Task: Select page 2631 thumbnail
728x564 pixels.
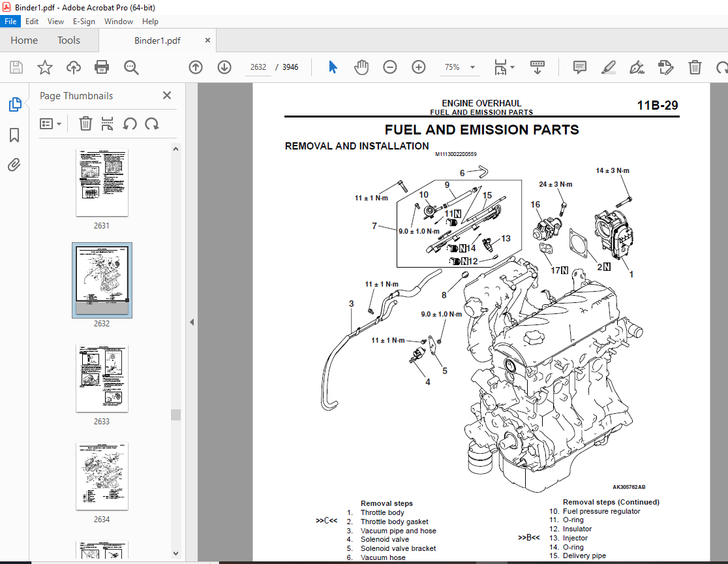Action: point(102,183)
